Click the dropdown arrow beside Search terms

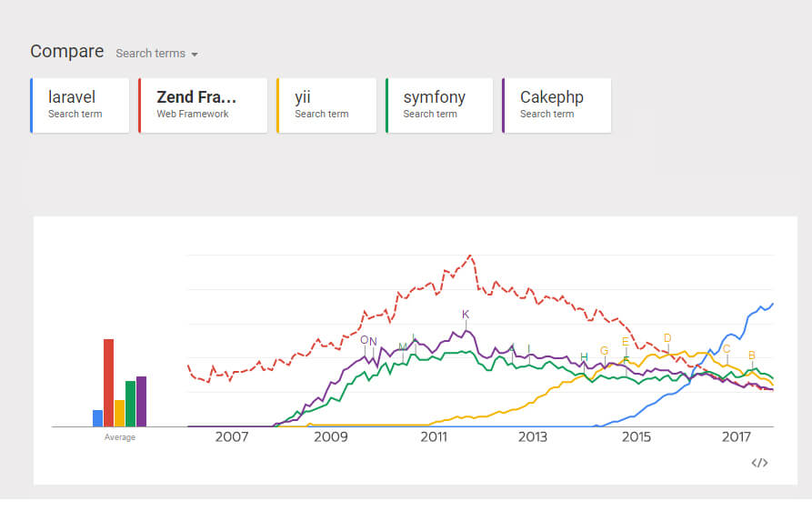pos(195,55)
